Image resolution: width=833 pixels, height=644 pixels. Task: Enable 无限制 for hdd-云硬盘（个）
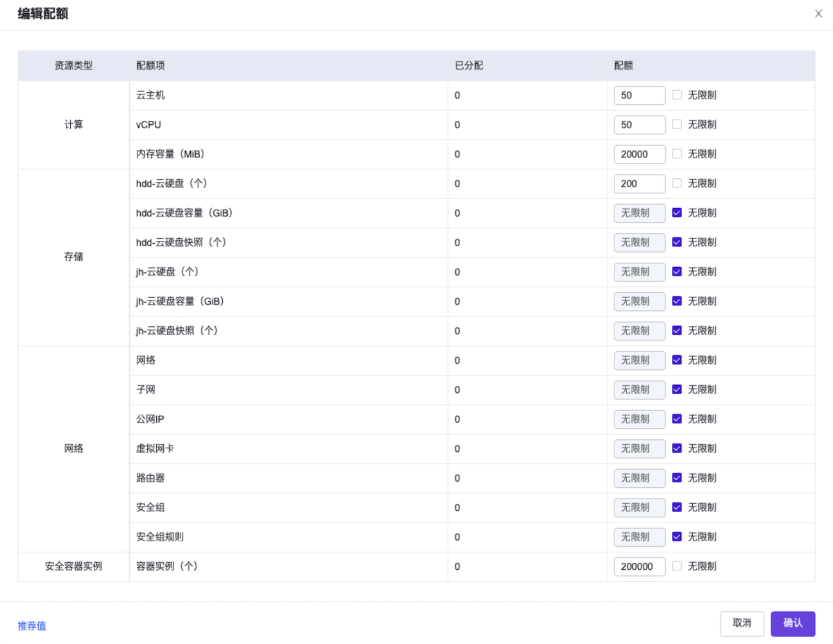click(x=677, y=183)
